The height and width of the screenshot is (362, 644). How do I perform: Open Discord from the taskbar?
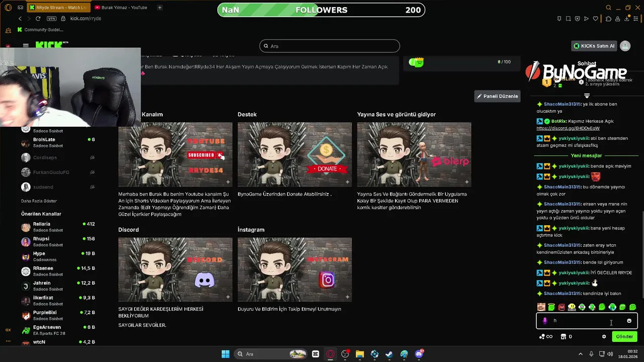(x=419, y=354)
